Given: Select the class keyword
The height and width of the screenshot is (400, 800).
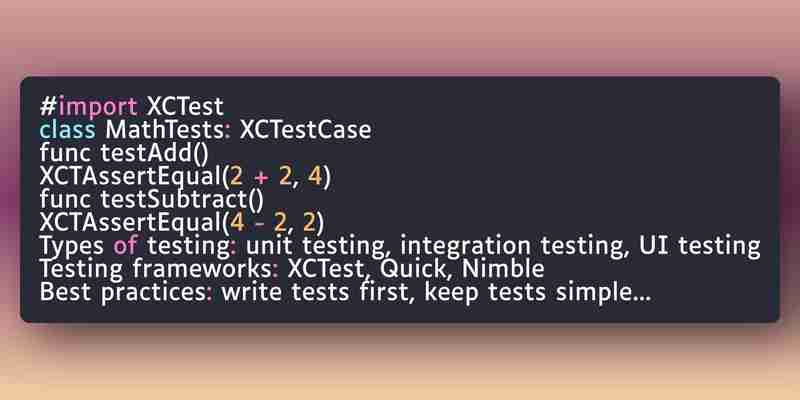Looking at the screenshot, I should [67, 130].
